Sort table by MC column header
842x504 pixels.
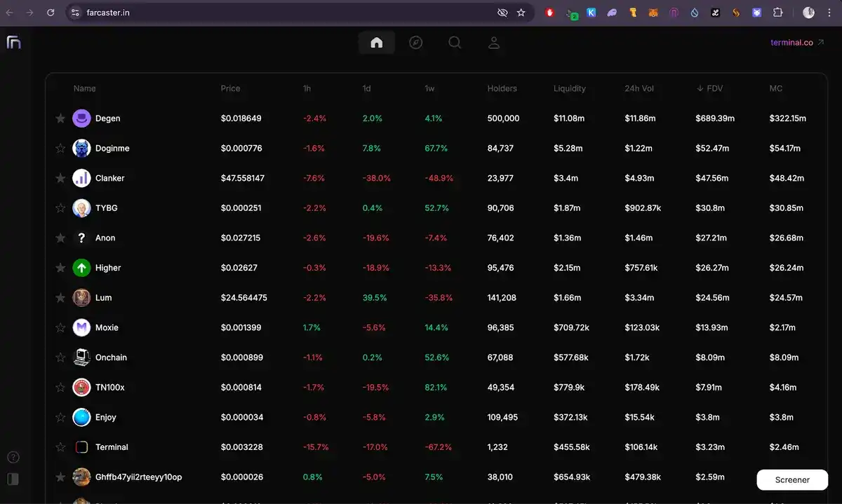pyautogui.click(x=775, y=88)
